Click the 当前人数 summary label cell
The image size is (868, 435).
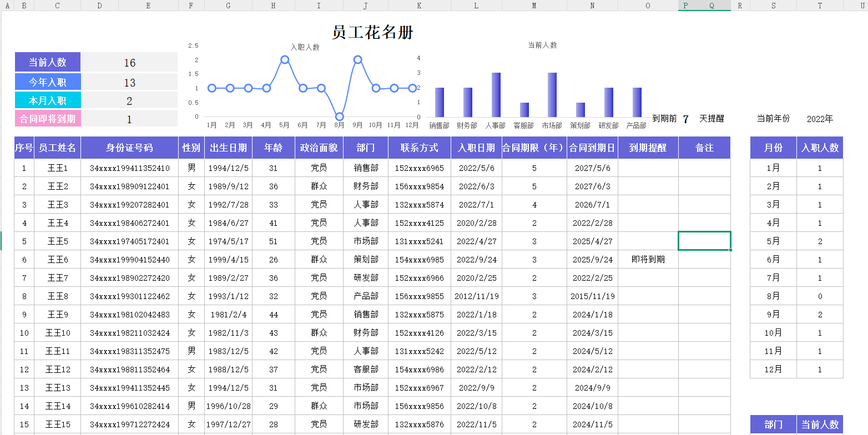(x=48, y=62)
